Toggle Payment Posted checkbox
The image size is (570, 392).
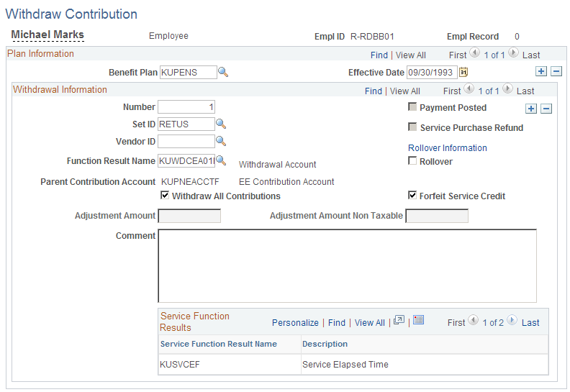pyautogui.click(x=412, y=106)
